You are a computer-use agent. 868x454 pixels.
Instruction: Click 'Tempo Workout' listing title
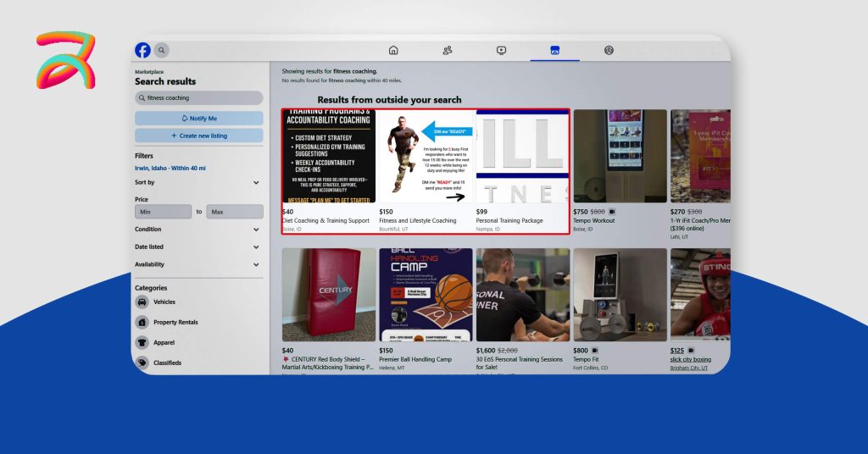pos(594,220)
